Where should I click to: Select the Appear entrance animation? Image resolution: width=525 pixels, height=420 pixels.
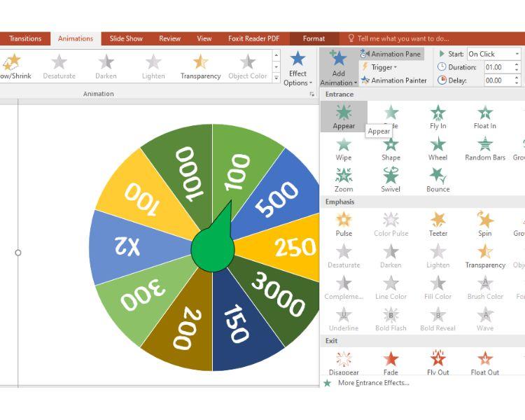[344, 117]
